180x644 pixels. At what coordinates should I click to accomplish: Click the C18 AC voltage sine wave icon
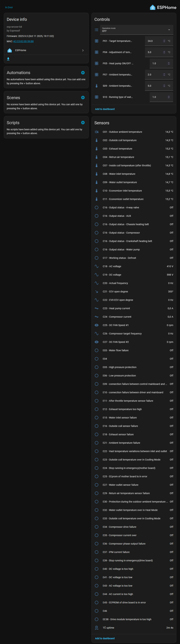pyautogui.click(x=96, y=266)
